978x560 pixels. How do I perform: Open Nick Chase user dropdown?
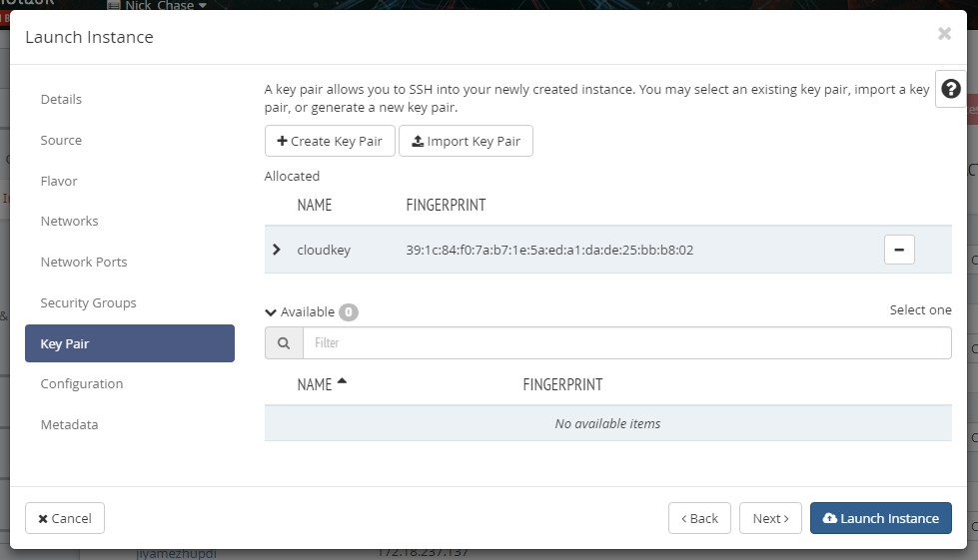[x=157, y=5]
